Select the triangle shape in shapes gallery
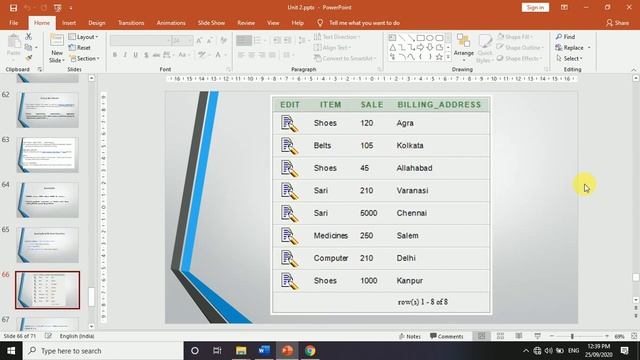Viewport: 640px width, 360px height. (x=392, y=48)
